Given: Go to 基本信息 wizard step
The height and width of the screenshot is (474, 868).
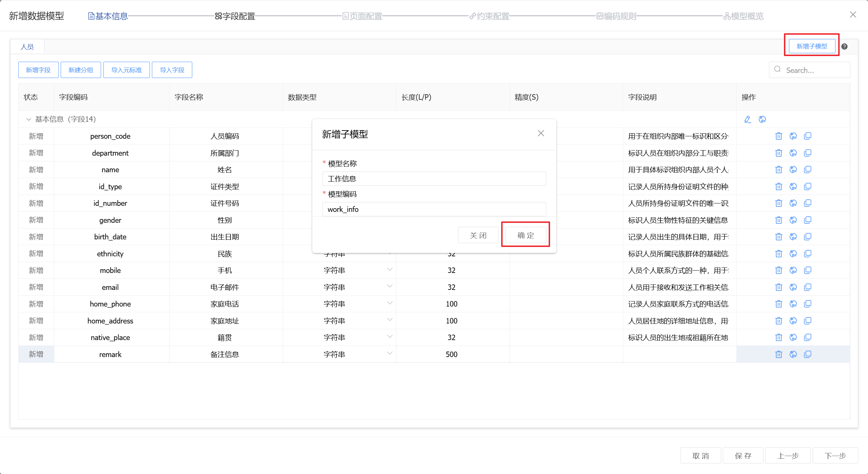Looking at the screenshot, I should 108,16.
